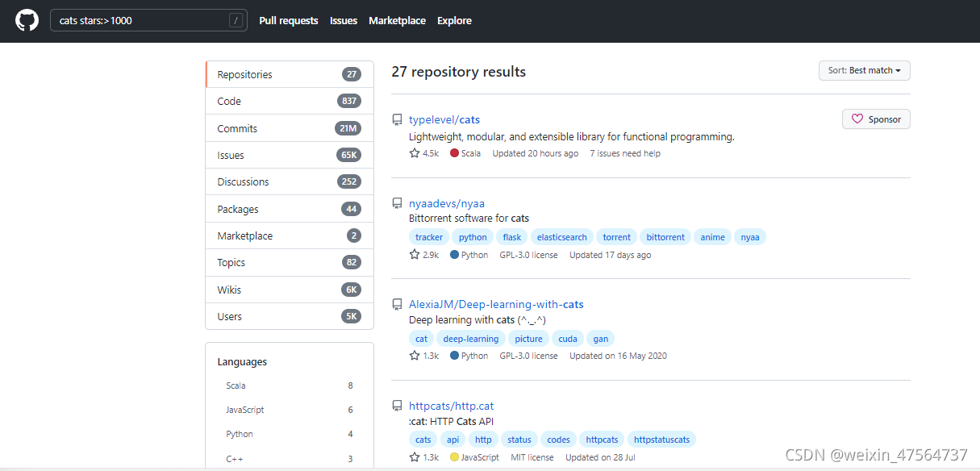980x471 pixels.
Task: Click the httpstatuscats topic tag
Action: click(x=661, y=440)
